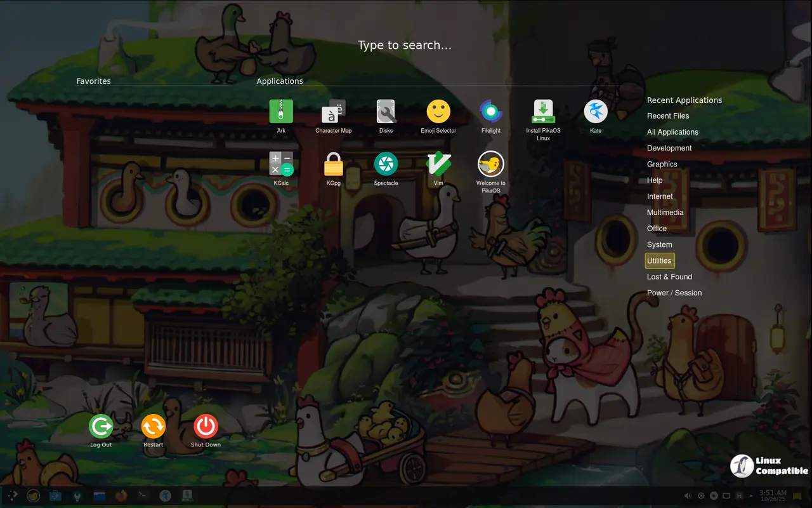Switch to the Internet category
Image resolution: width=812 pixels, height=508 pixels.
(x=660, y=196)
